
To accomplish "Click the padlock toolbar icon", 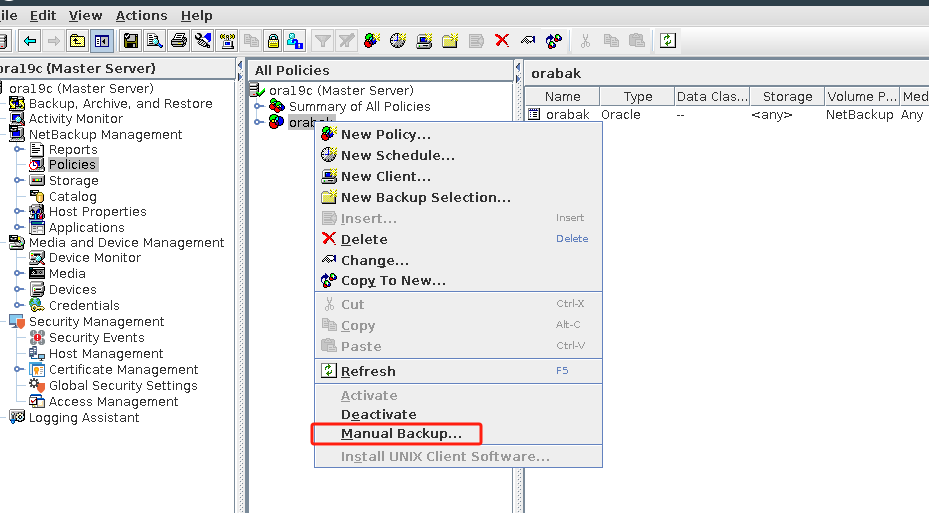I will tap(273, 41).
